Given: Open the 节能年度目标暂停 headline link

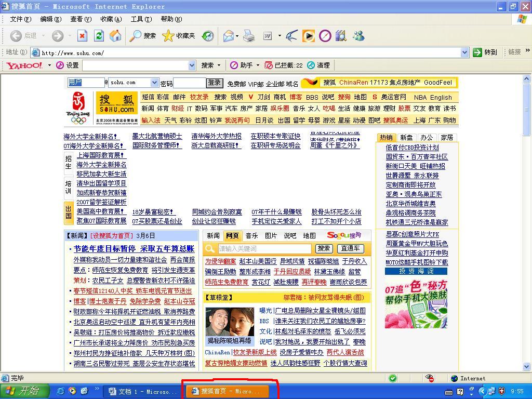Looking at the screenshot, I should coord(104,249).
